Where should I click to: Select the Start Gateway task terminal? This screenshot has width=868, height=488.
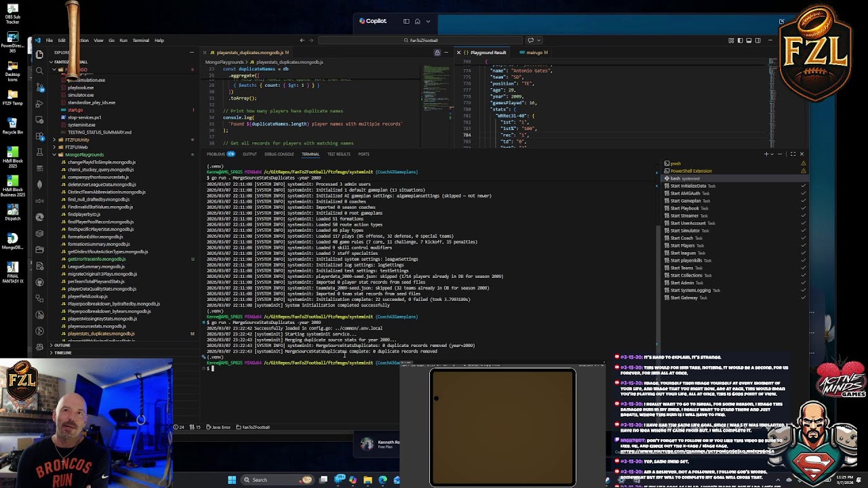735,298
